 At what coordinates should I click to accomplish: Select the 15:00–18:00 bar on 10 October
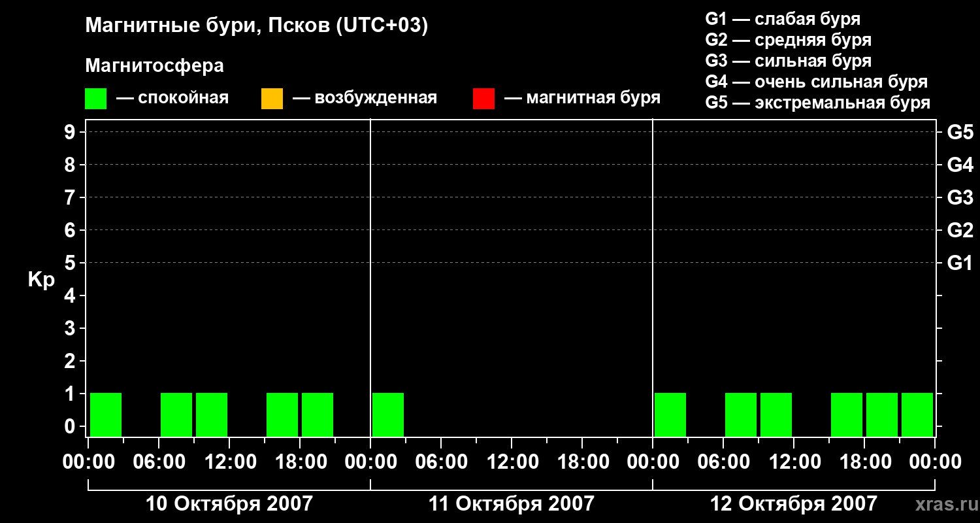click(282, 414)
